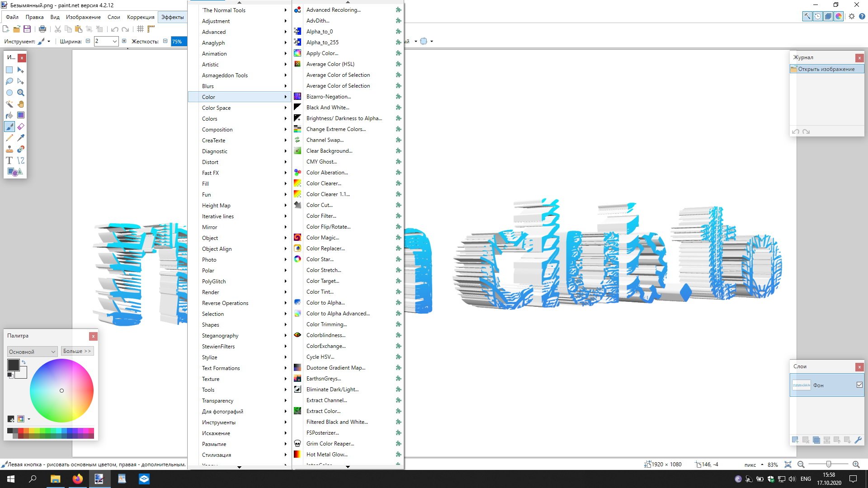The image size is (868, 488).
Task: Close the Палитра panel
Action: click(93, 336)
